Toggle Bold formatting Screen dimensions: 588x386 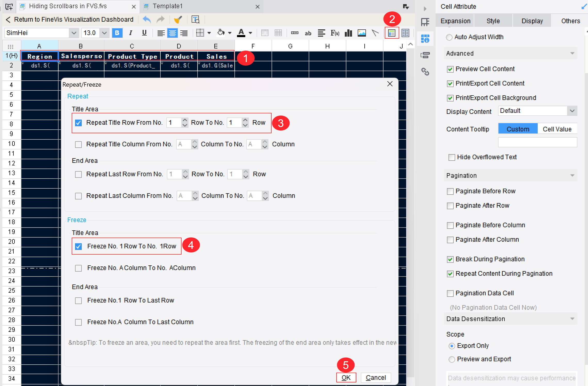(x=117, y=33)
